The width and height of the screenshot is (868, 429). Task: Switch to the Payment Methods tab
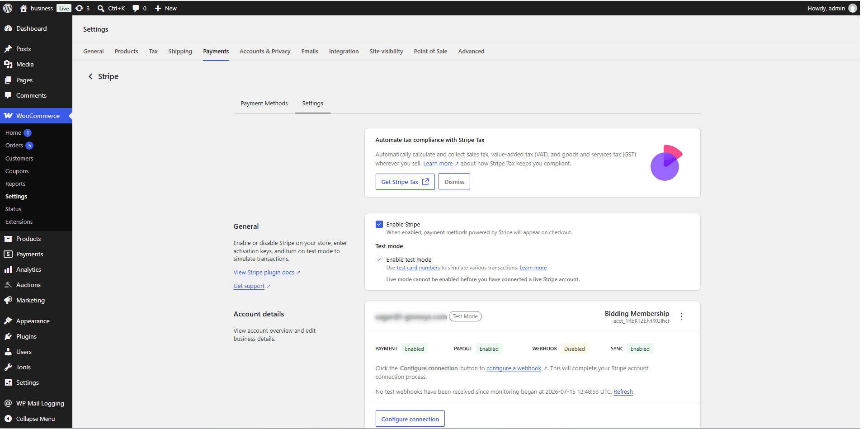[x=264, y=103]
